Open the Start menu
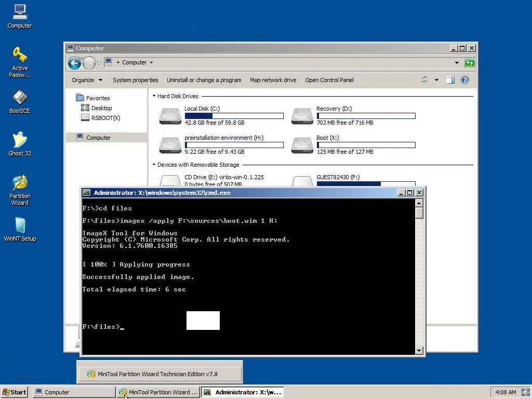The width and height of the screenshot is (532, 399). (x=14, y=392)
